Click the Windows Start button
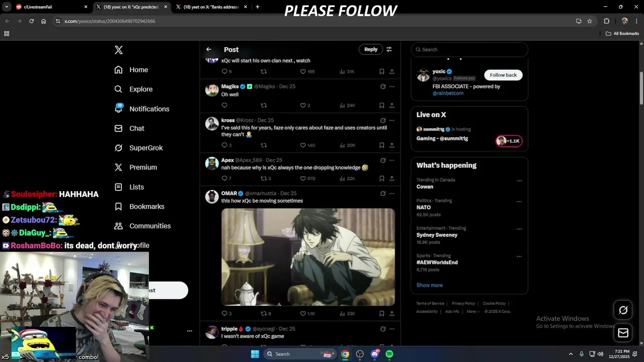This screenshot has height=362, width=644. click(255, 354)
